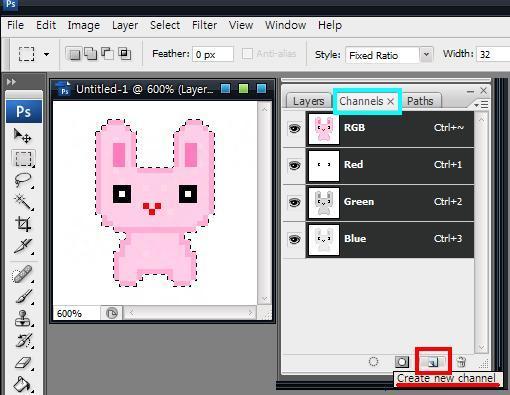Toggle visibility of the Blue channel

[x=294, y=239]
